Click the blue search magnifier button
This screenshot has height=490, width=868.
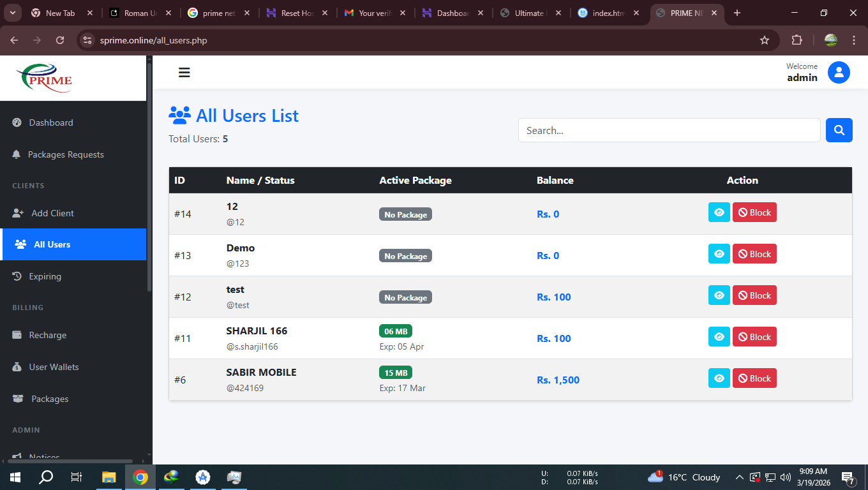839,130
